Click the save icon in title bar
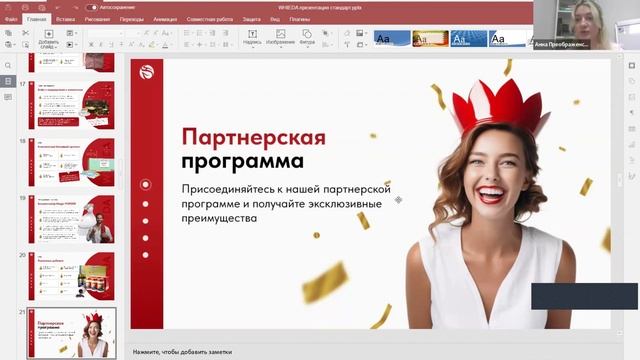The image size is (640, 360). point(9,7)
